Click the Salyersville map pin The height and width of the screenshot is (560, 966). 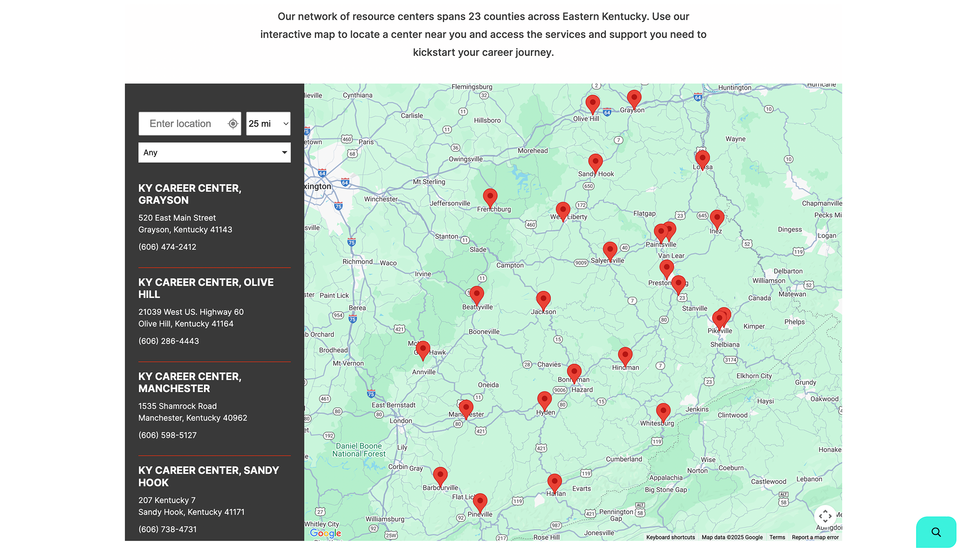tap(610, 252)
